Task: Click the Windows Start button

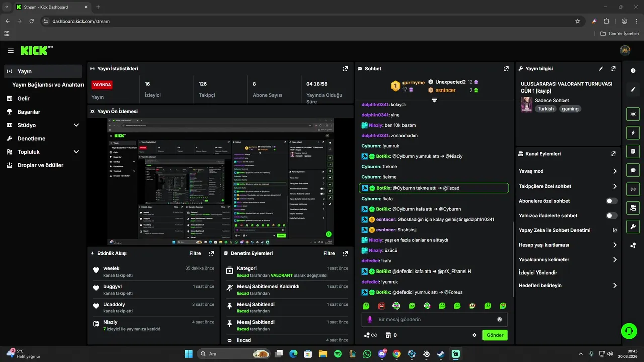Action: point(189,354)
